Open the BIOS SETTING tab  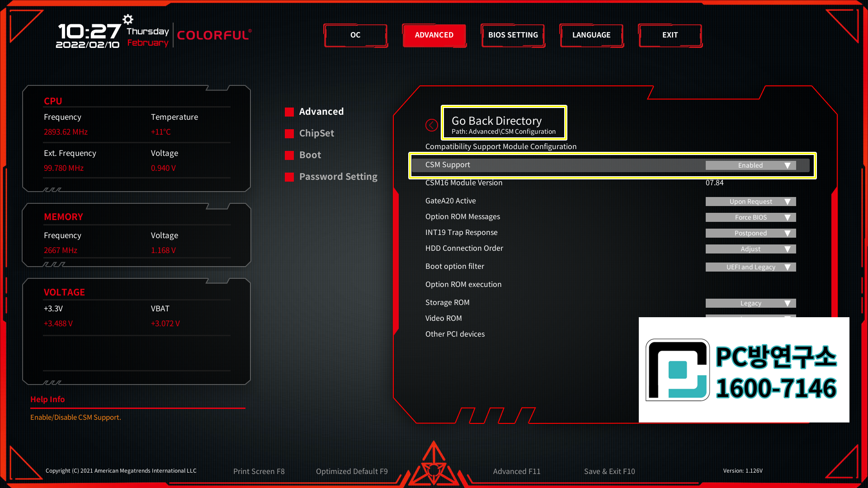click(513, 35)
